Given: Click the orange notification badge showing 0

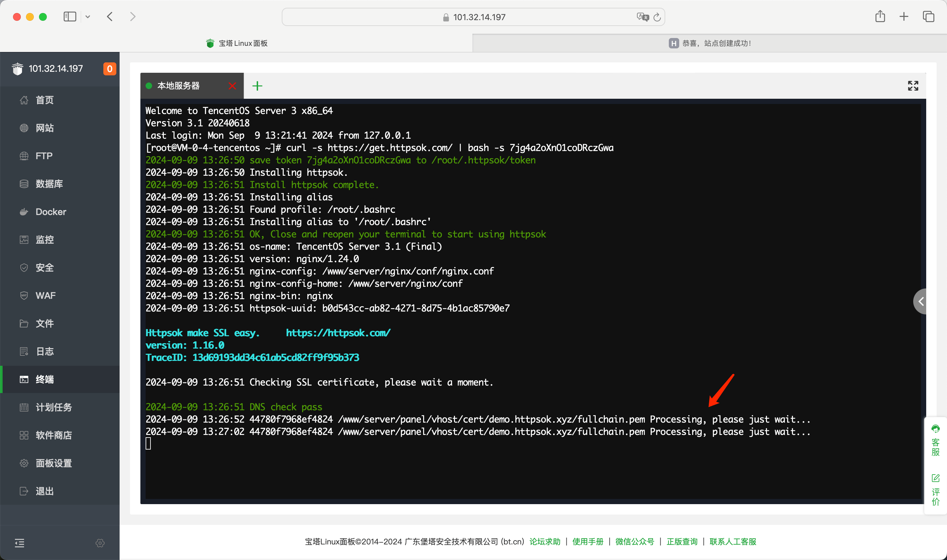Looking at the screenshot, I should click(110, 69).
